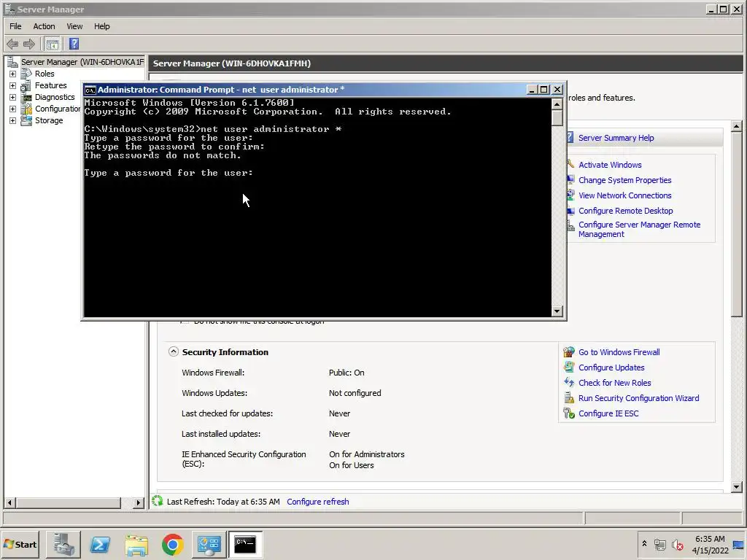
Task: Click the muted volume tray icon
Action: coord(677,544)
